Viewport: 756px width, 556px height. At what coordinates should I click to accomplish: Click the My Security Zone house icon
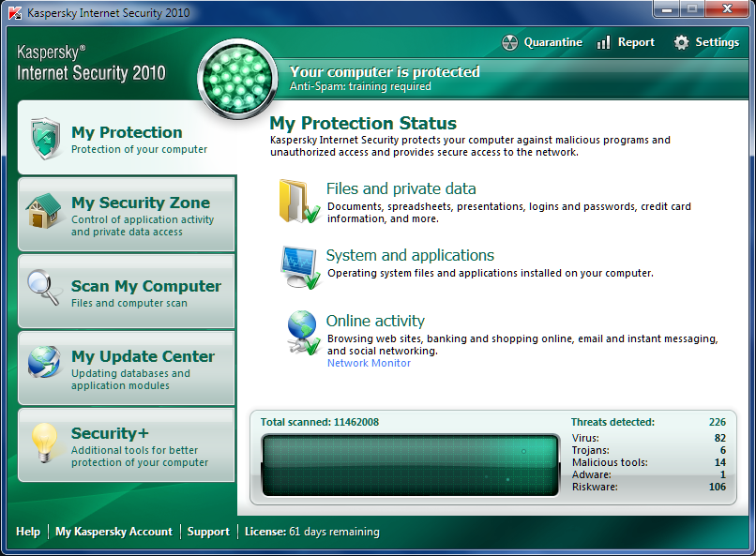tap(44, 211)
